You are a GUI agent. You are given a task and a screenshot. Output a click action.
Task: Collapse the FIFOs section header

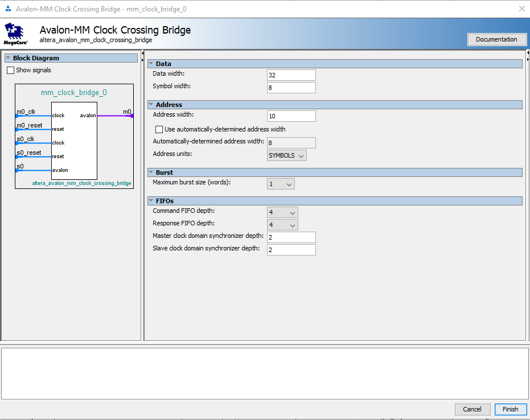pyautogui.click(x=151, y=201)
